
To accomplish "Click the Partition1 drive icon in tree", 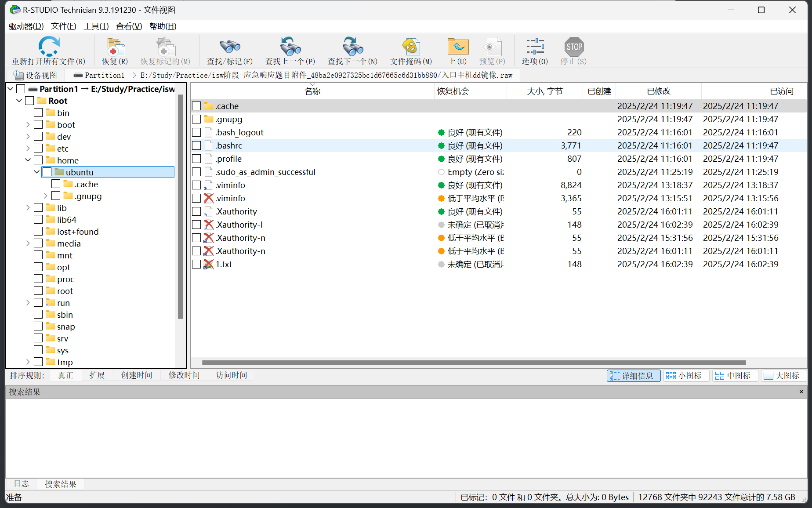I will click(x=33, y=89).
